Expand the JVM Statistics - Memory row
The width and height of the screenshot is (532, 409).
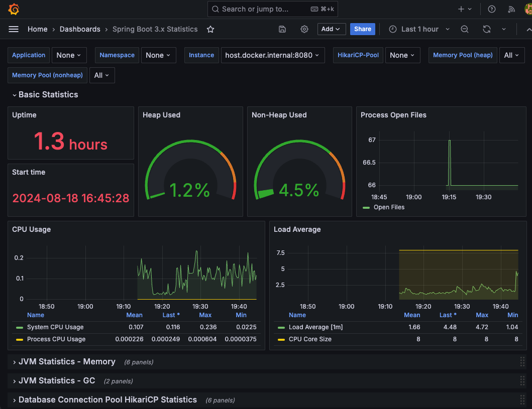pyautogui.click(x=64, y=362)
